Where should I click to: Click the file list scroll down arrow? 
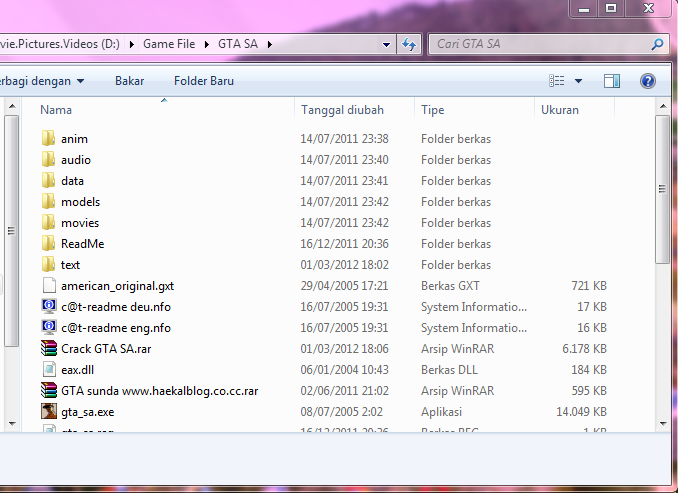tap(663, 424)
